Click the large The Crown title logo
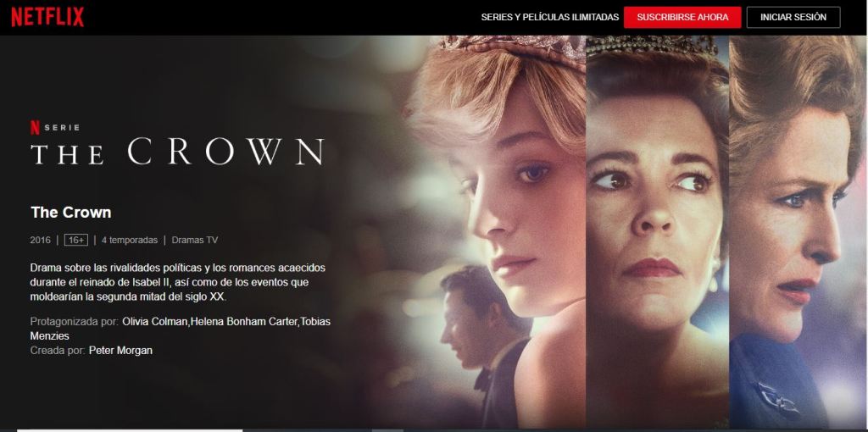This screenshot has width=868, height=432. click(x=177, y=152)
